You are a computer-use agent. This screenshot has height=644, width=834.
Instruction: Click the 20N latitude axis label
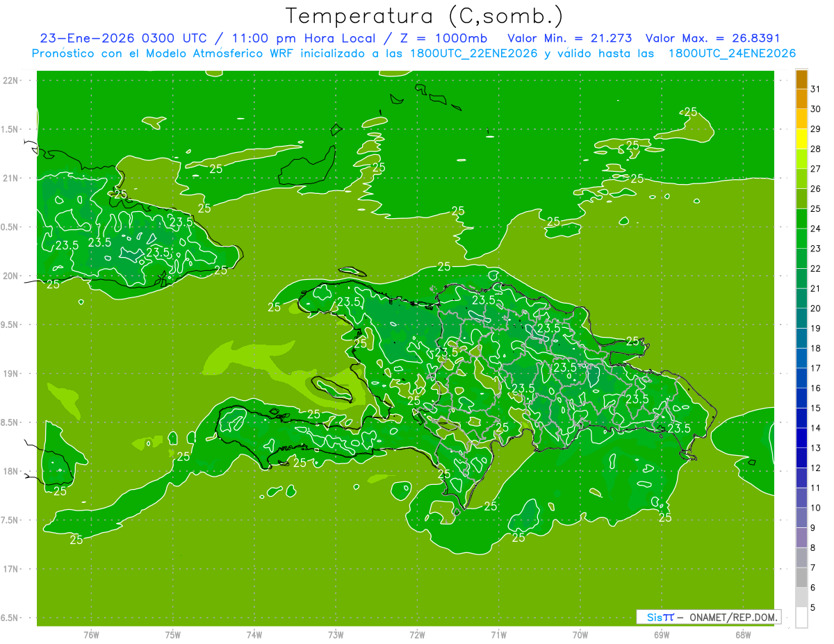pyautogui.click(x=11, y=276)
